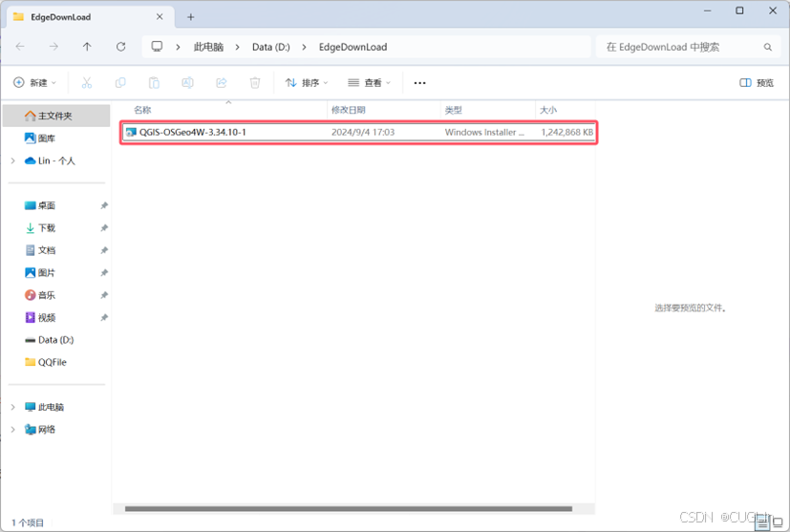Click 此电脑 in the address breadcrumb
This screenshot has height=532, width=790.
(x=208, y=47)
